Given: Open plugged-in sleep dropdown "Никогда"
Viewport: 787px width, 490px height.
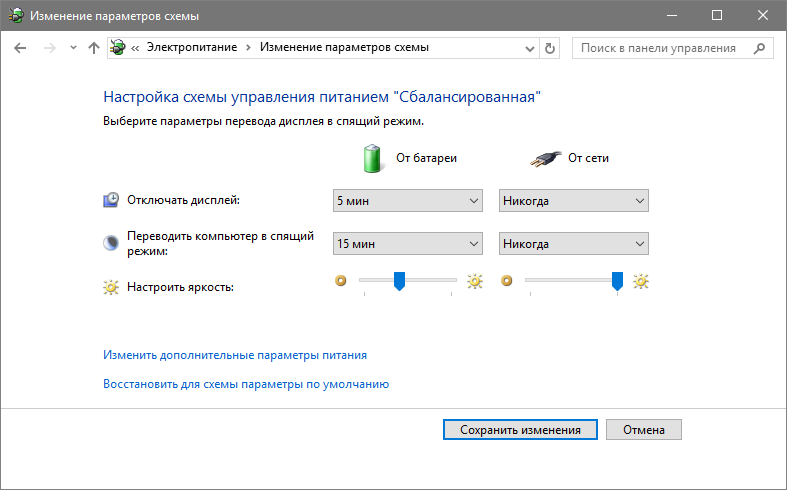Looking at the screenshot, I should click(x=574, y=244).
